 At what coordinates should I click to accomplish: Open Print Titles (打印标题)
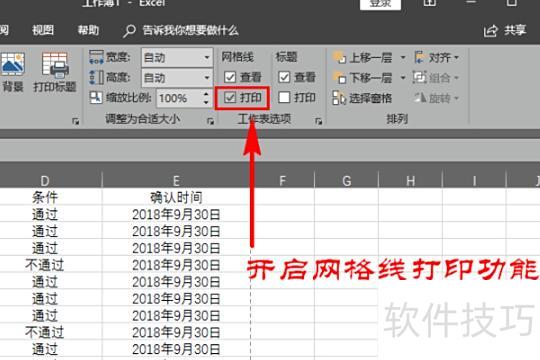pos(55,72)
